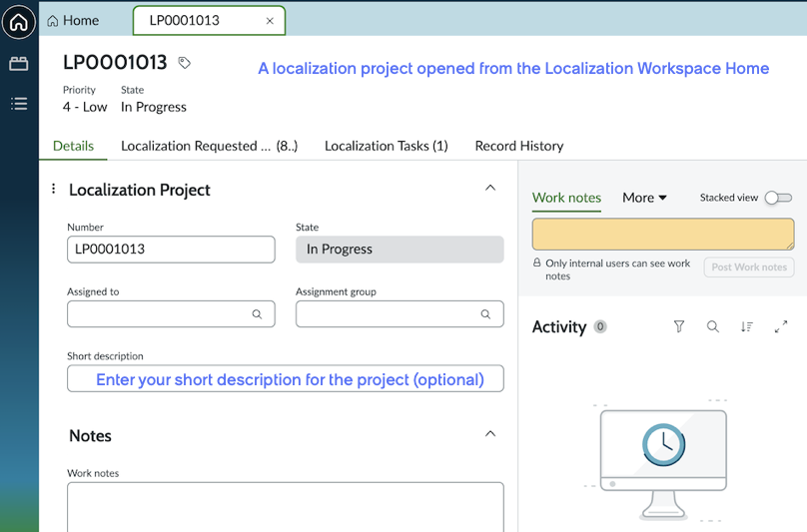Switch to the Home tab

point(73,21)
